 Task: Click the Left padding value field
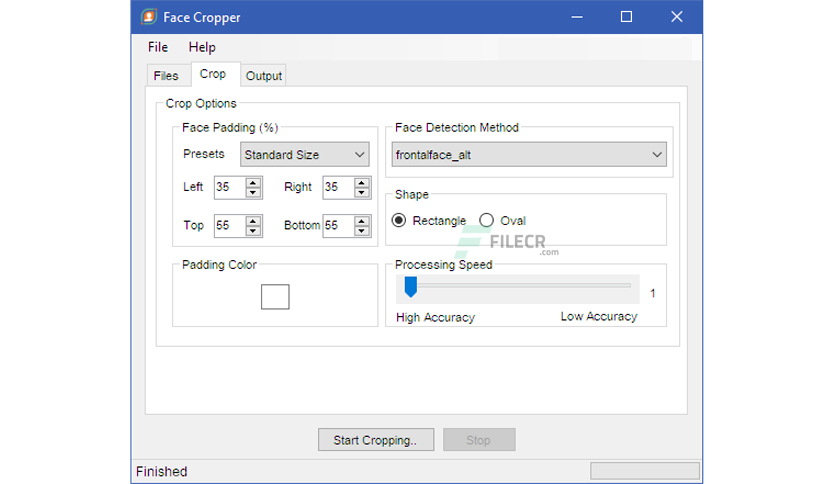tap(230, 187)
